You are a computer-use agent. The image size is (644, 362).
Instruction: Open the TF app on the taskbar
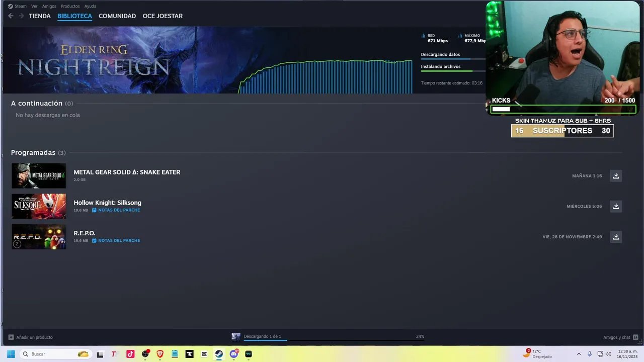114,354
